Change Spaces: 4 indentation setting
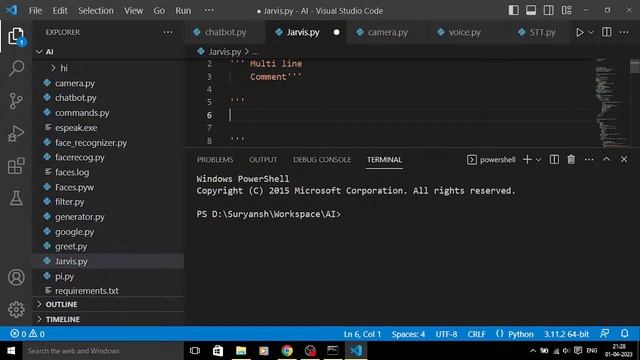This screenshot has height=360, width=640. (x=408, y=334)
